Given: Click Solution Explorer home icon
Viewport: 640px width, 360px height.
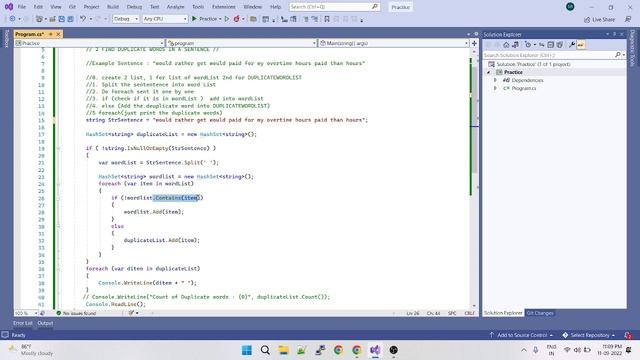Looking at the screenshot, I should [x=506, y=45].
